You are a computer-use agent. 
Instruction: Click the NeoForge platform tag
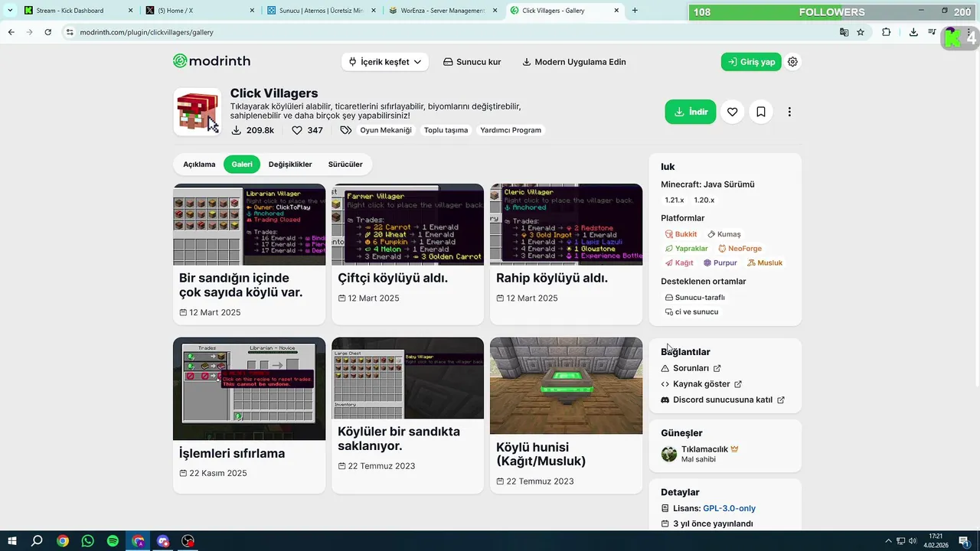(740, 249)
